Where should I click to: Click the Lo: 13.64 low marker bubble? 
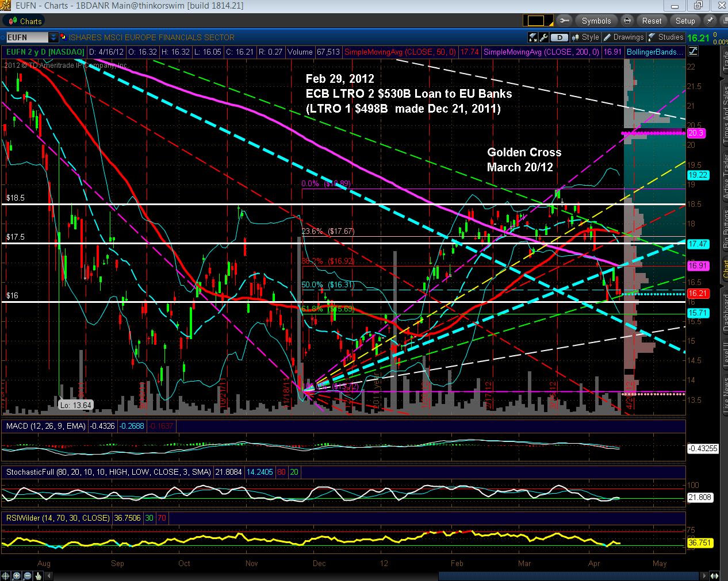click(x=76, y=405)
